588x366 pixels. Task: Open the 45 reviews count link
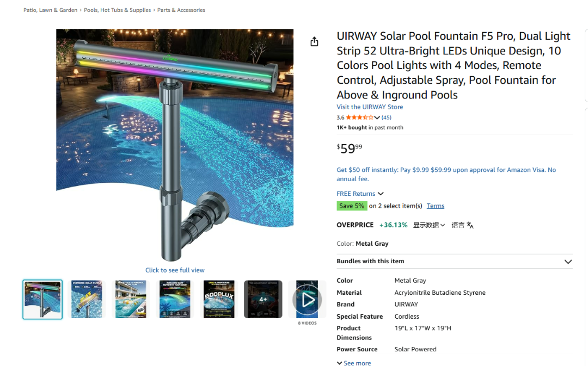coord(386,117)
